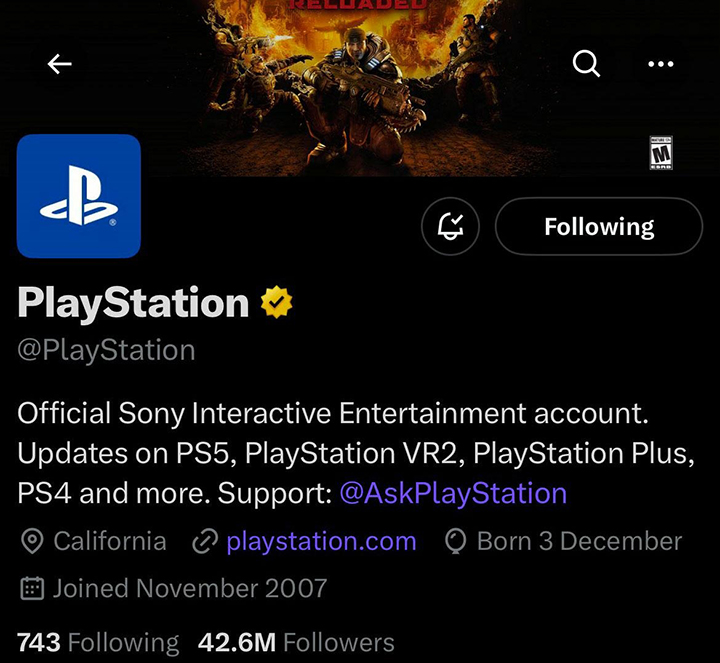This screenshot has width=720, height=663.
Task: Select the @PlayStation handle text
Action: click(106, 350)
